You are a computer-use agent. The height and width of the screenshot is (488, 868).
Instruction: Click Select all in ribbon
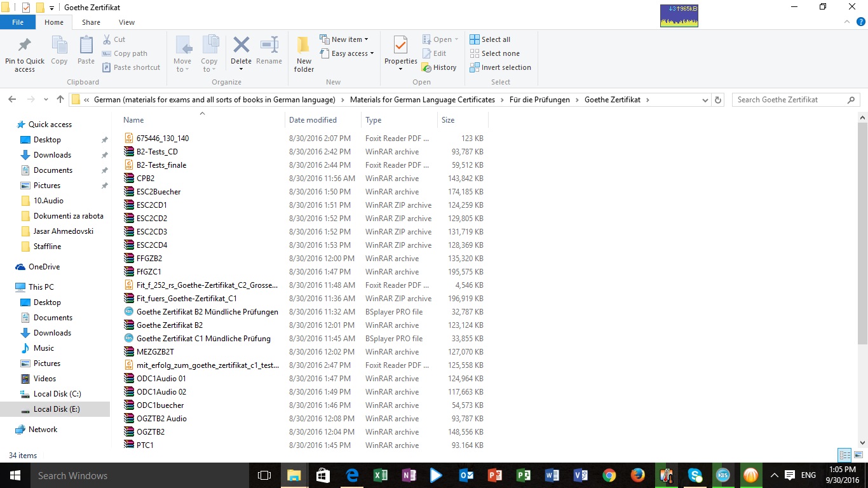[490, 39]
